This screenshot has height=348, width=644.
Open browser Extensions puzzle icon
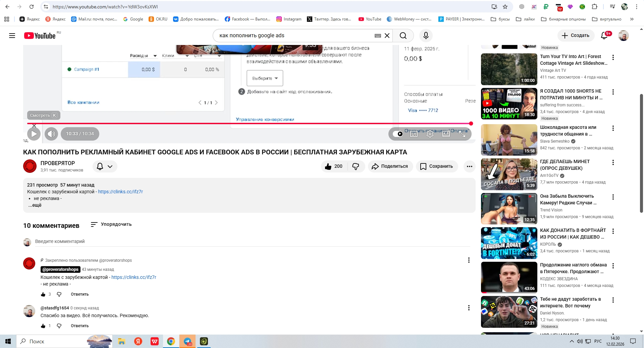tap(594, 7)
